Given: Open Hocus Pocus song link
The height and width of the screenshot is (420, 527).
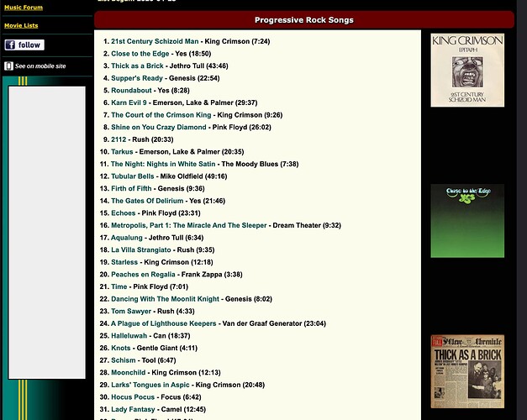Looking at the screenshot, I should click(133, 397).
